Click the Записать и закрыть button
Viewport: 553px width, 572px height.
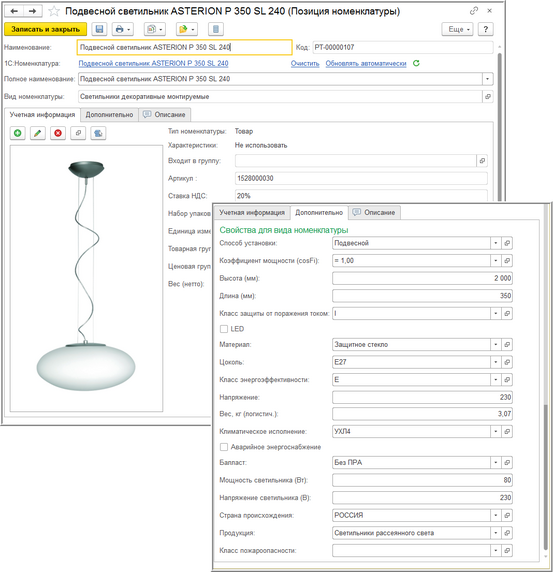coord(46,29)
